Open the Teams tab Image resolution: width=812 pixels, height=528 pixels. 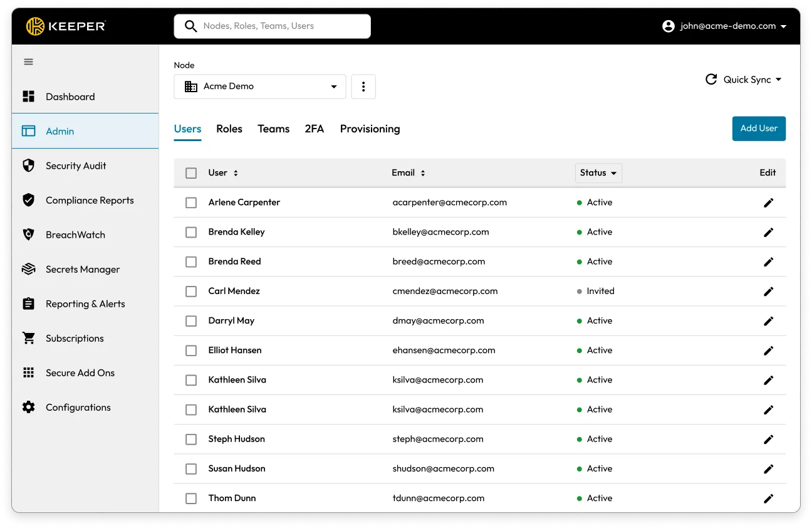click(x=274, y=129)
